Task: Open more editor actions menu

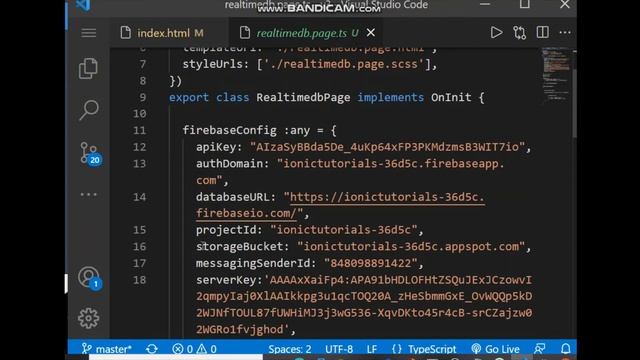Action: pyautogui.click(x=565, y=33)
